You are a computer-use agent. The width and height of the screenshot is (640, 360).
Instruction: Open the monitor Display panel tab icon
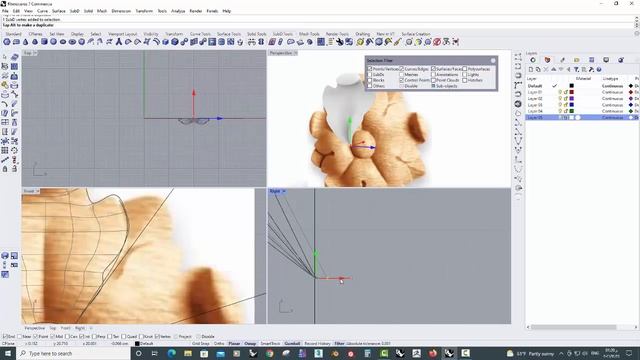(606, 60)
